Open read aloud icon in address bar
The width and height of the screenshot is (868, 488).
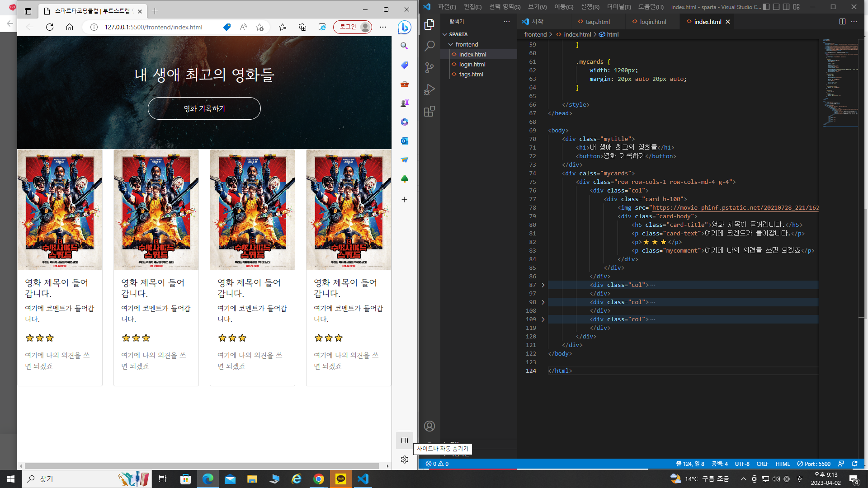(243, 27)
